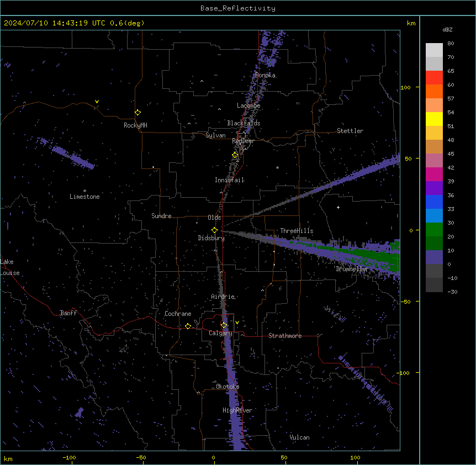This screenshot has width=476, height=465.
Task: Click the Didsbury label
Action: pos(211,238)
